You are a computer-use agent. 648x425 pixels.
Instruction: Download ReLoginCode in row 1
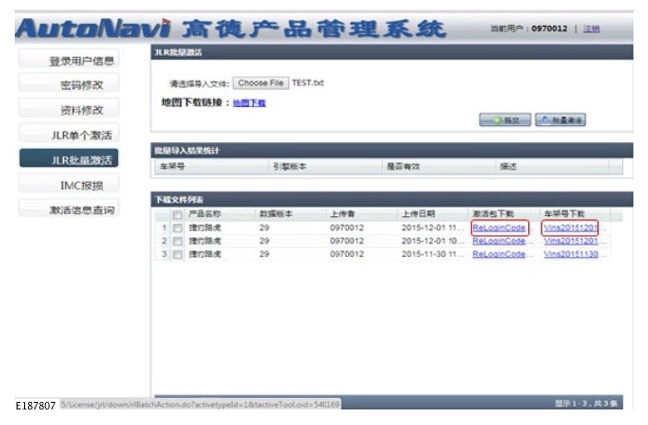(x=499, y=228)
